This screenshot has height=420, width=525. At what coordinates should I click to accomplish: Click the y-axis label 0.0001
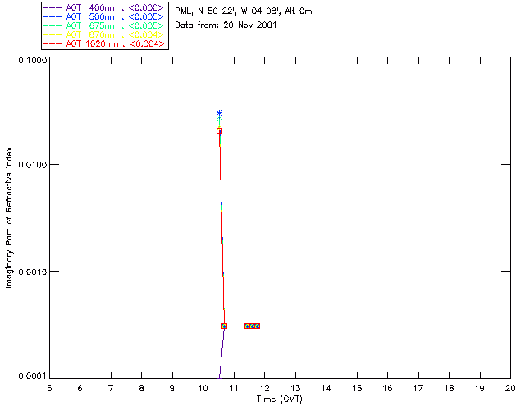pyautogui.click(x=33, y=377)
